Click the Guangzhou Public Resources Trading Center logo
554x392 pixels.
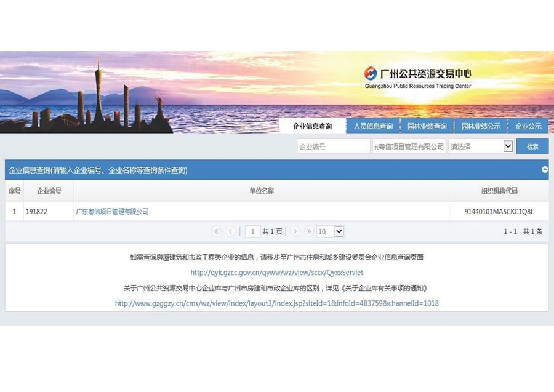tap(417, 77)
